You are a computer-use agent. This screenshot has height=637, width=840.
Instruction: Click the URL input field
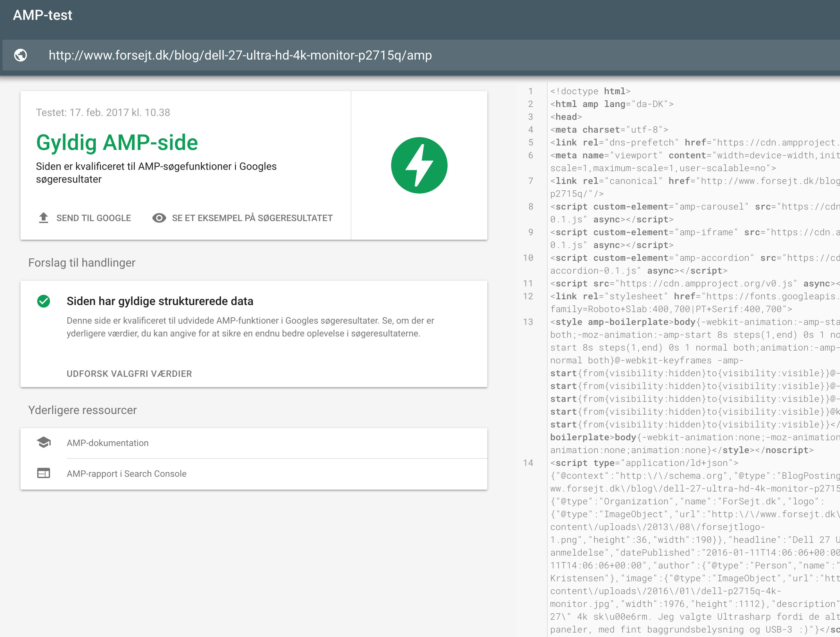point(422,55)
